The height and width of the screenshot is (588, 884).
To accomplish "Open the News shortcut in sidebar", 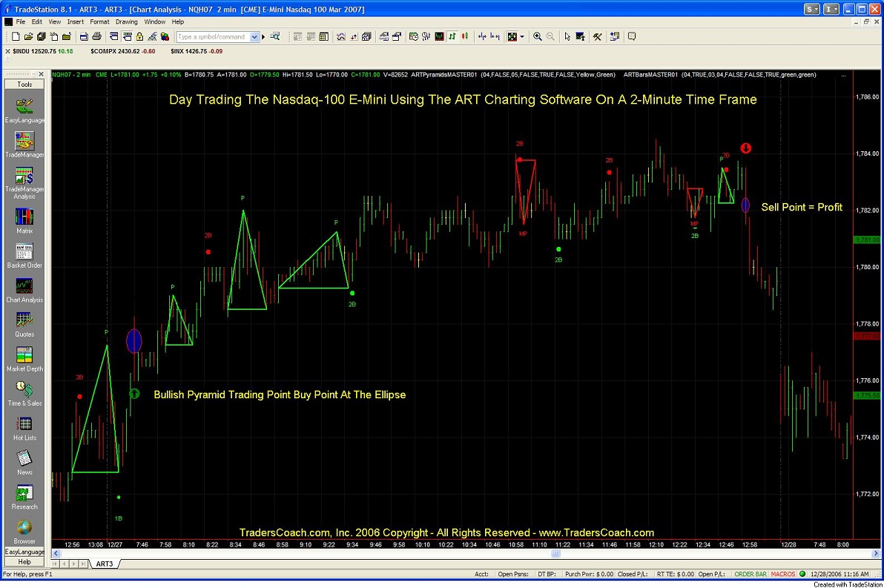I will (24, 462).
